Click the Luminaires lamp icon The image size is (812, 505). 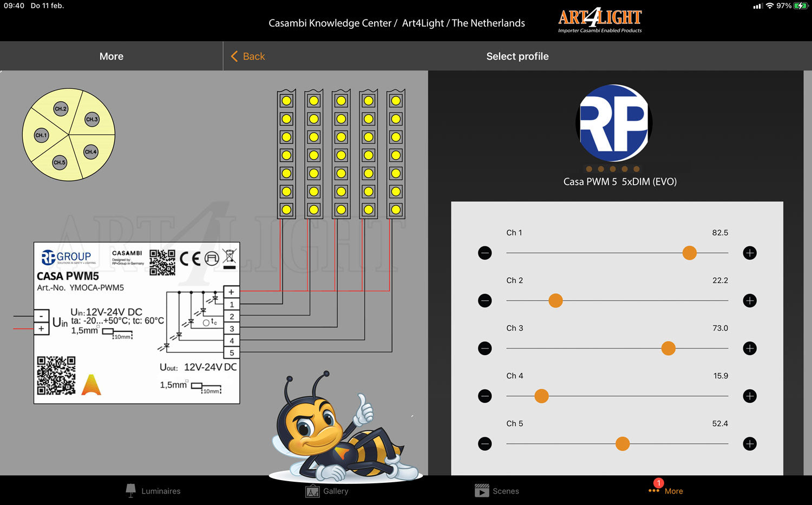(130, 490)
